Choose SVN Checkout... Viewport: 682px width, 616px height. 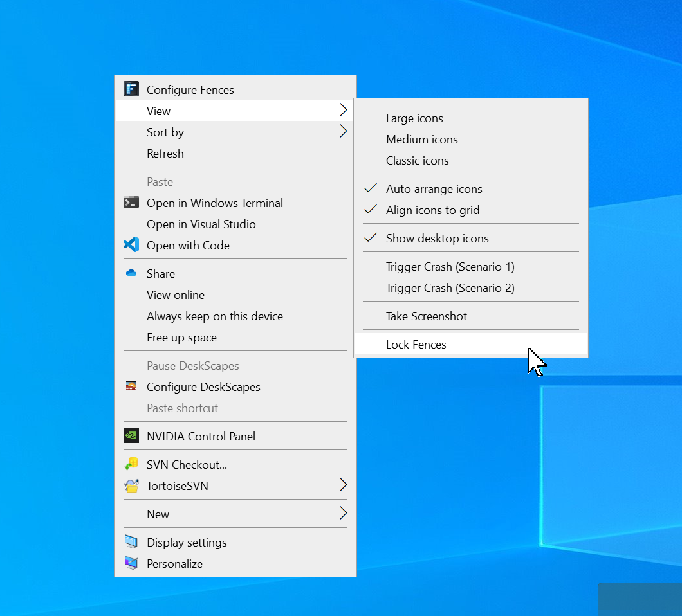(235, 464)
